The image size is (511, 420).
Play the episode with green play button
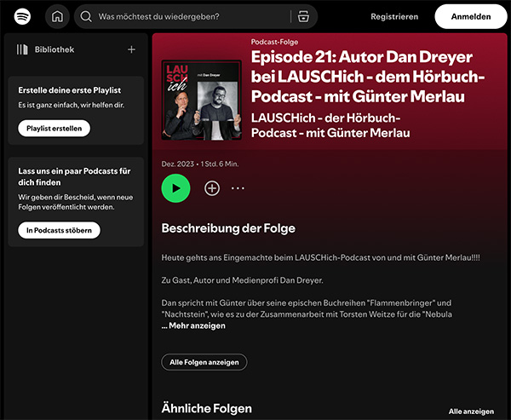pos(176,188)
